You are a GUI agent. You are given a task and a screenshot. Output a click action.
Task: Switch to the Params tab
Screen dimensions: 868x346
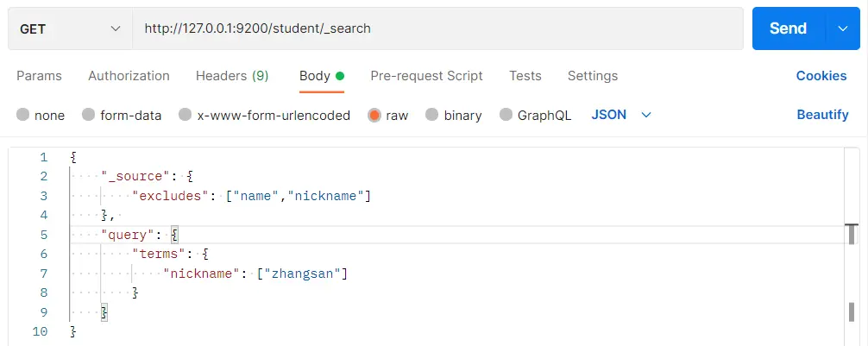pyautogui.click(x=39, y=76)
